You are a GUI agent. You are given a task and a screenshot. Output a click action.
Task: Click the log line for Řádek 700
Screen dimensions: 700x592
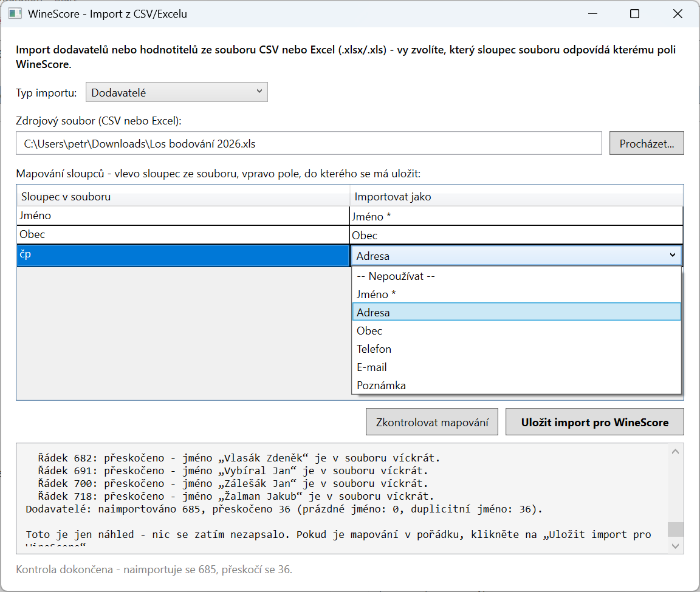(233, 483)
